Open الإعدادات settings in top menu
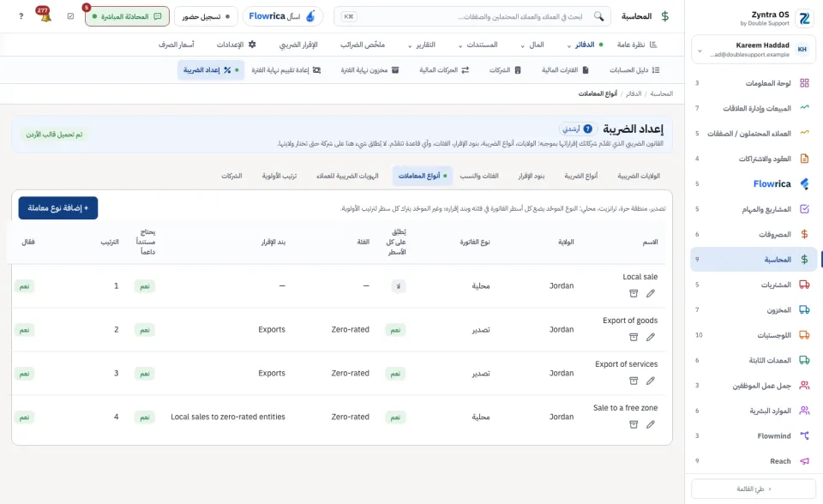This screenshot has height=504, width=823. pyautogui.click(x=237, y=45)
